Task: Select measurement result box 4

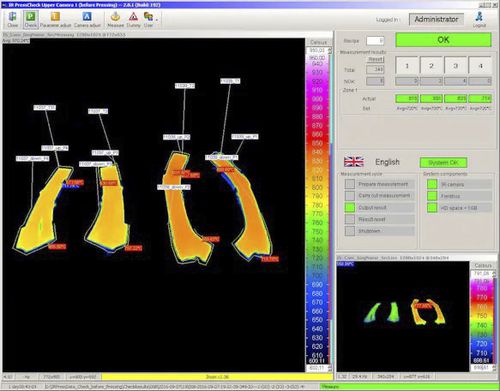Action: (480, 66)
